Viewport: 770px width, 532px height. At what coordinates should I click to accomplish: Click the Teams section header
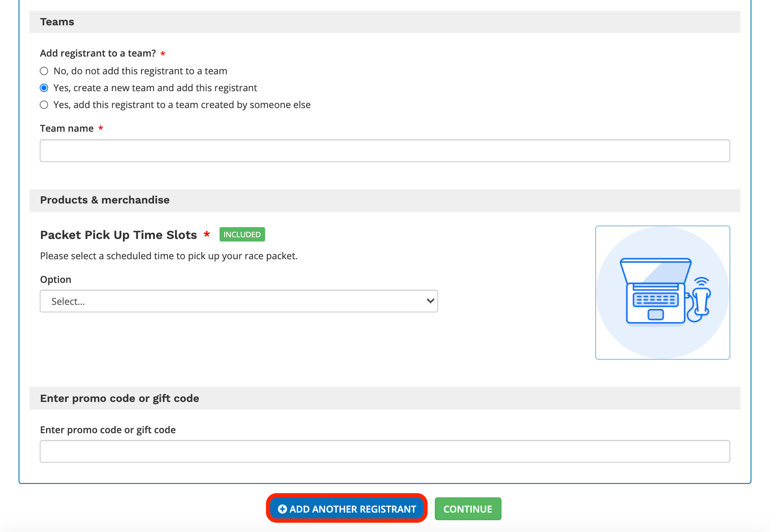[x=57, y=22]
